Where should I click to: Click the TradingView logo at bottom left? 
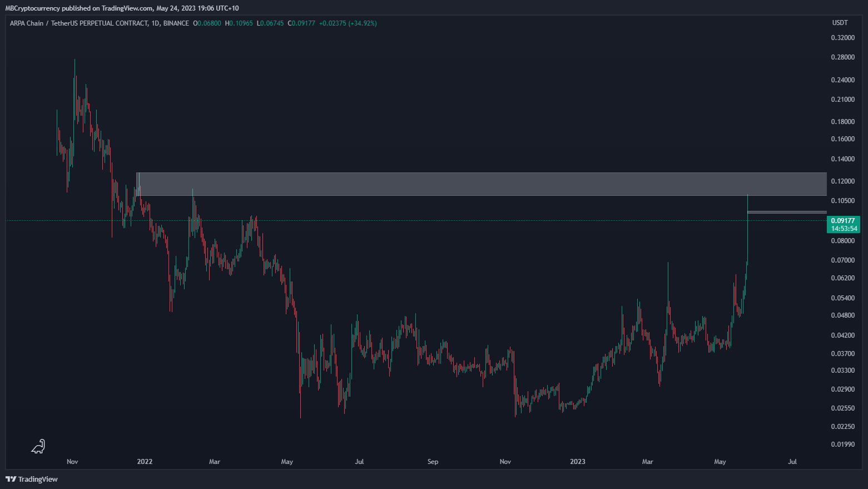tap(32, 479)
